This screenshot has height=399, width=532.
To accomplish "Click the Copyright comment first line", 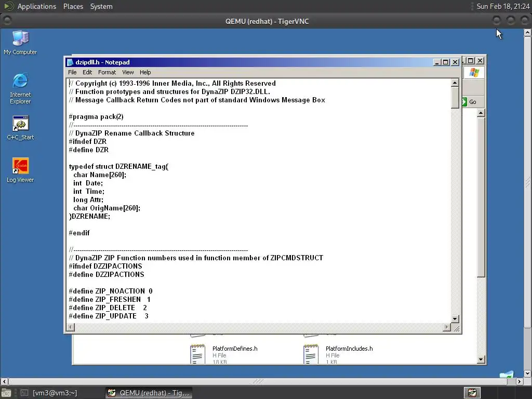I will point(172,84).
